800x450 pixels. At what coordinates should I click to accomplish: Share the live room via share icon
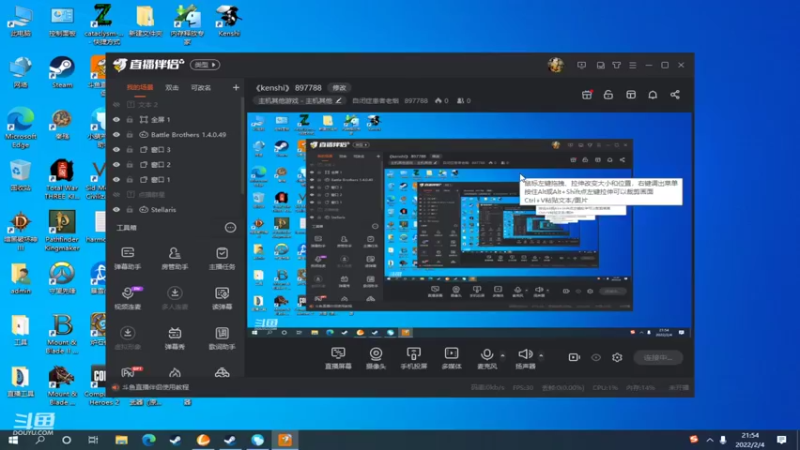click(x=675, y=95)
